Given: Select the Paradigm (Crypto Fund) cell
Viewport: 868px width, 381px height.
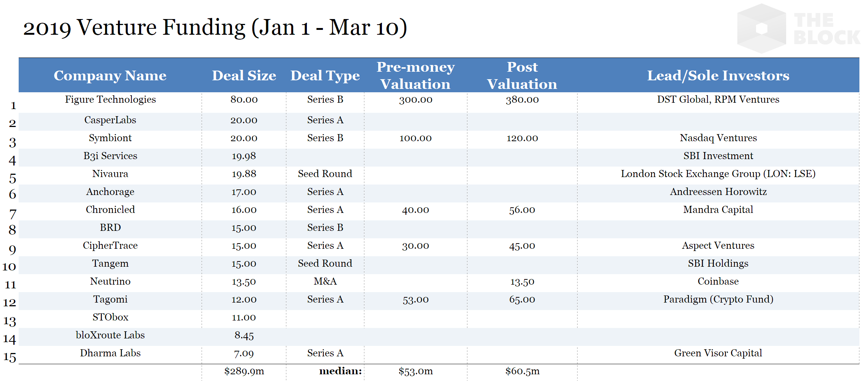Looking at the screenshot, I should 718,299.
